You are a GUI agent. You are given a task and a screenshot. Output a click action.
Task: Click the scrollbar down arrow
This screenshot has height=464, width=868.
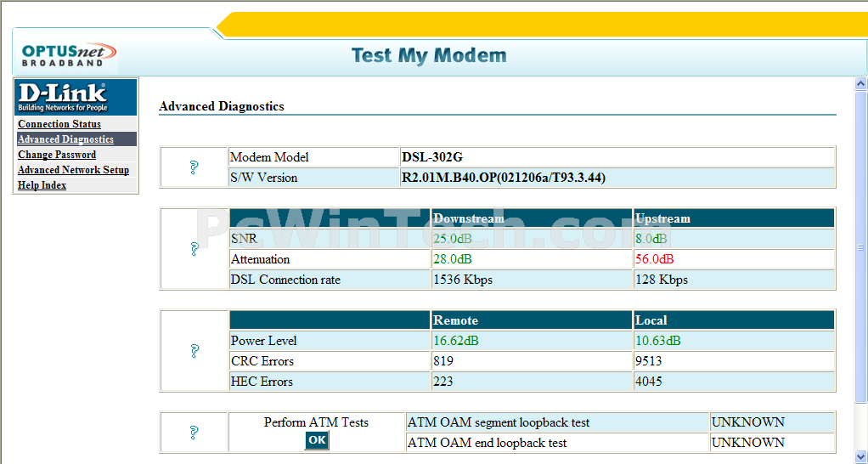coord(860,456)
